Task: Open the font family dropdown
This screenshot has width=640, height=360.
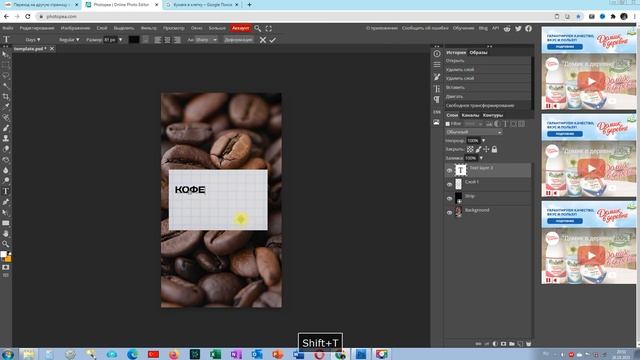Action: (33, 40)
